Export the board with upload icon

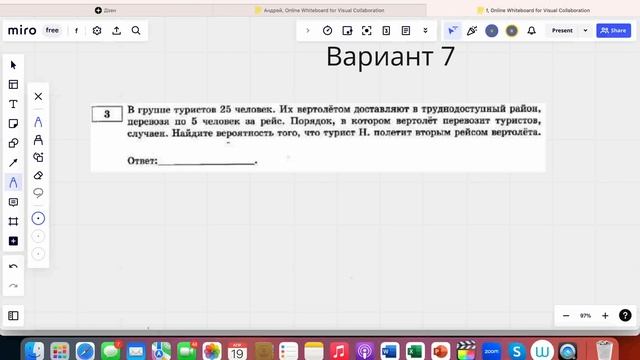pyautogui.click(x=116, y=31)
